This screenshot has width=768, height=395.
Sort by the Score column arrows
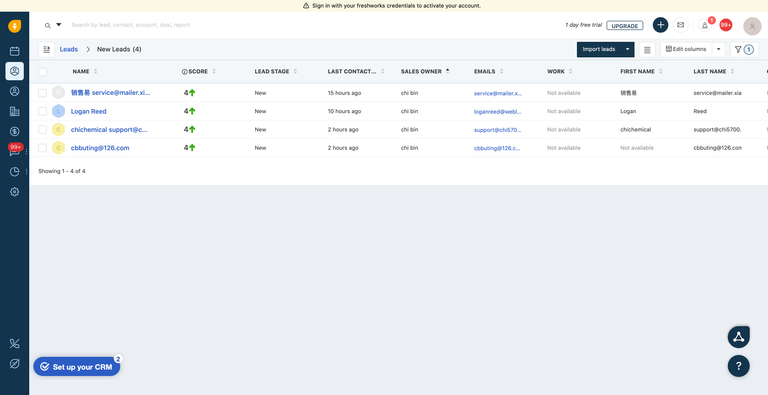pos(214,72)
